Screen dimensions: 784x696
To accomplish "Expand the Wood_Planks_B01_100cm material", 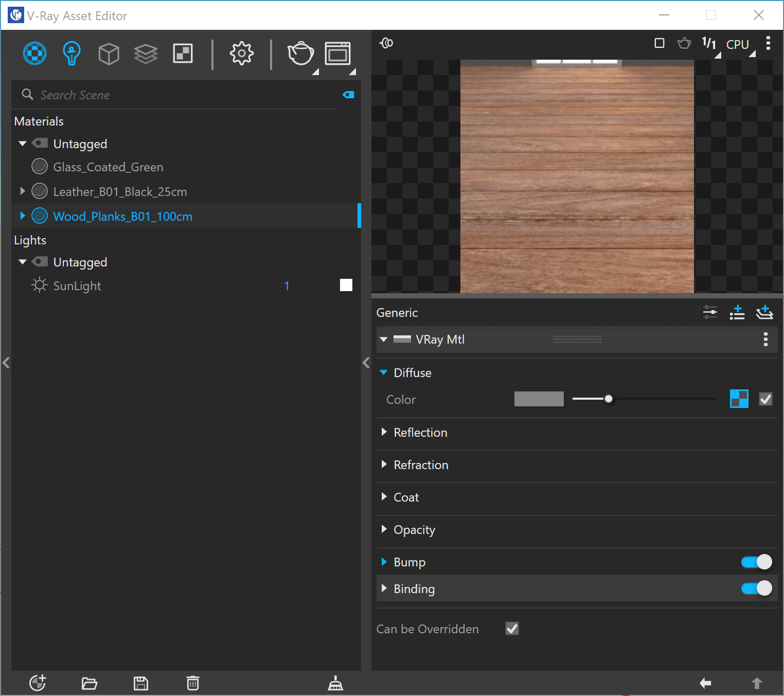I will [x=23, y=216].
